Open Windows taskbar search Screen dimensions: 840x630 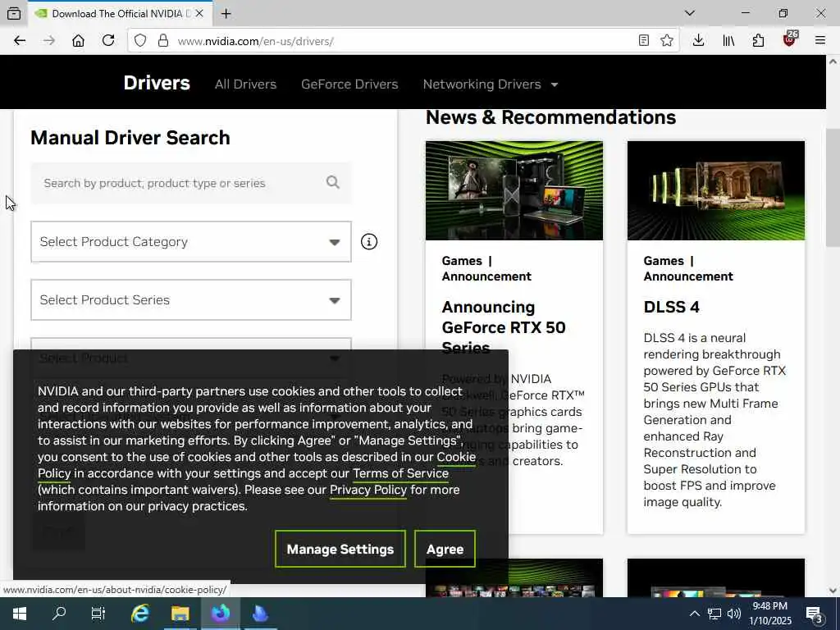pyautogui.click(x=59, y=614)
